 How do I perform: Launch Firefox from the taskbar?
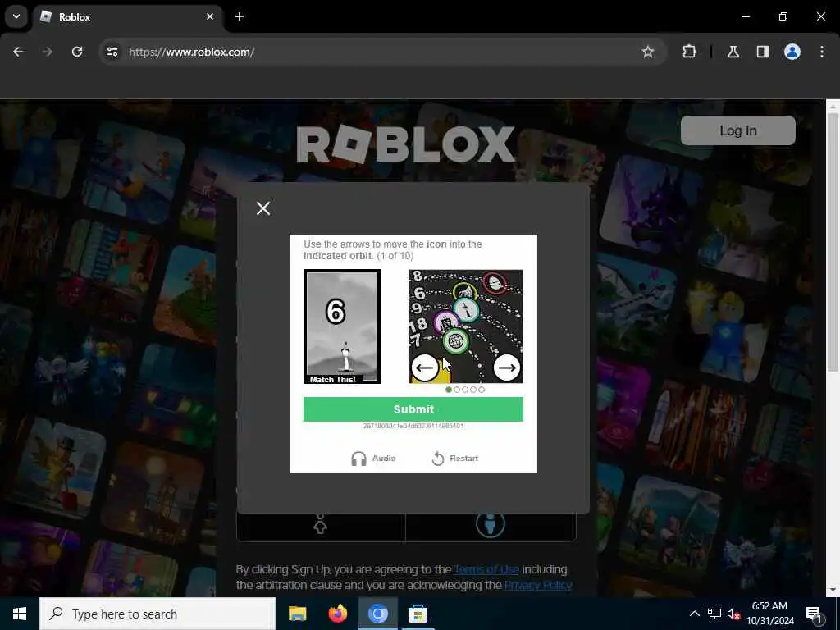(x=337, y=614)
